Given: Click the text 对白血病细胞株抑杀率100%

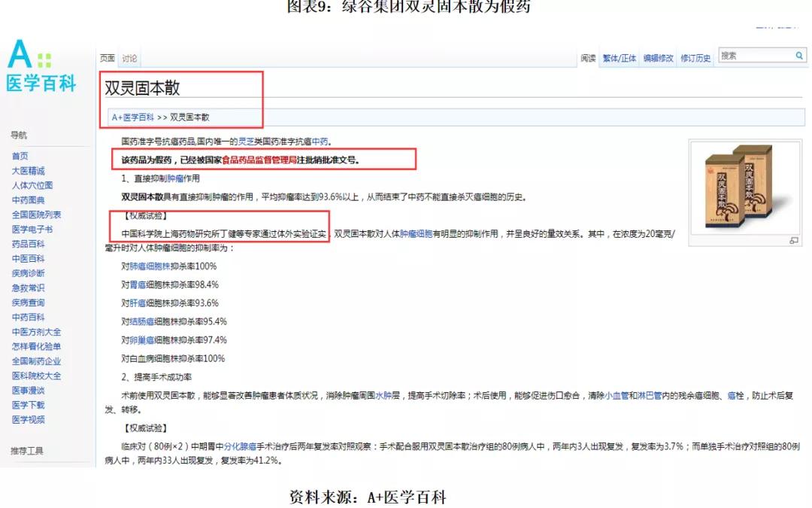Looking at the screenshot, I should (x=173, y=359).
